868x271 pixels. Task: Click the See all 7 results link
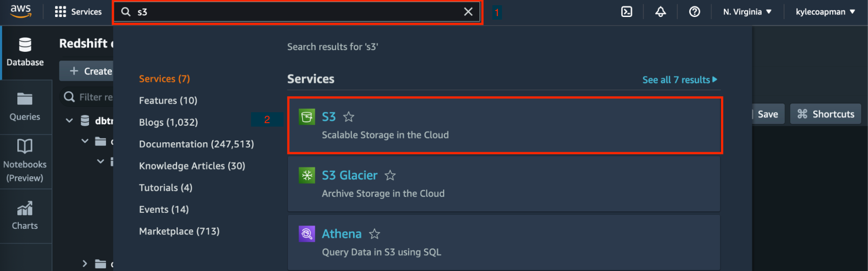click(x=680, y=80)
